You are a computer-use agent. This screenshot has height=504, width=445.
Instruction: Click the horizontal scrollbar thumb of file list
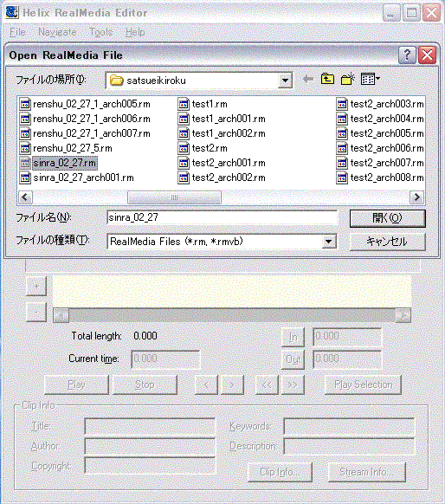pyautogui.click(x=174, y=197)
